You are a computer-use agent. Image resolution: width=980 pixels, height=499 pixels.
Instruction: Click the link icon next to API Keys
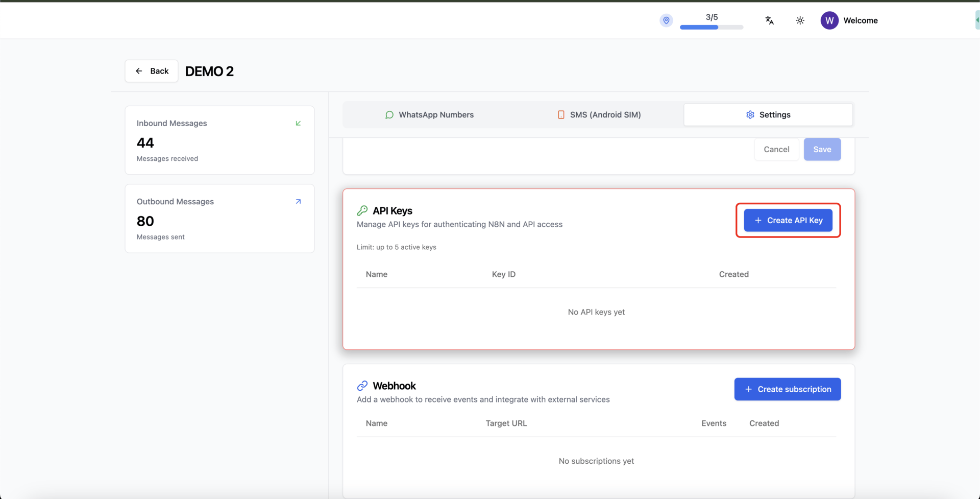pos(362,210)
